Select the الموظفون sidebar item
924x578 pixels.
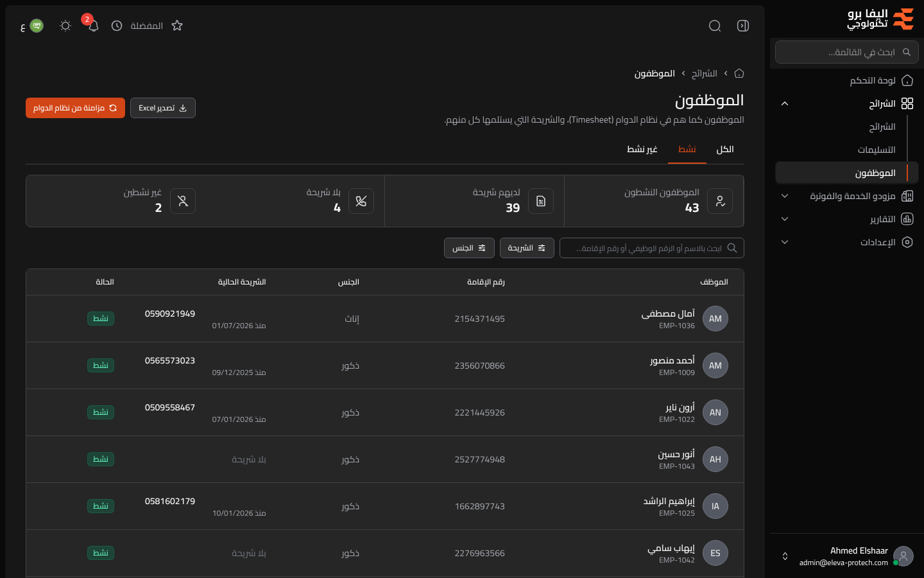coord(847,173)
